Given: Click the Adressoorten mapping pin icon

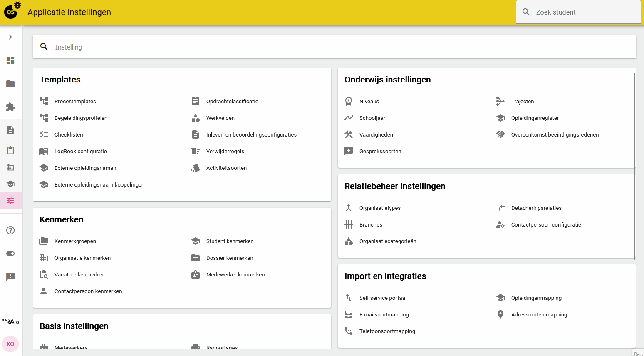Looking at the screenshot, I should click(500, 314).
